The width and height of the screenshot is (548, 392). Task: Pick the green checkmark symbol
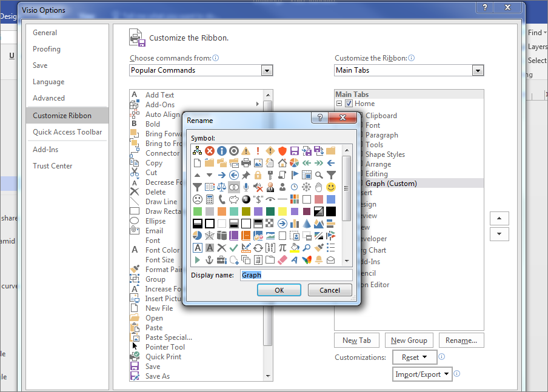[x=233, y=247]
